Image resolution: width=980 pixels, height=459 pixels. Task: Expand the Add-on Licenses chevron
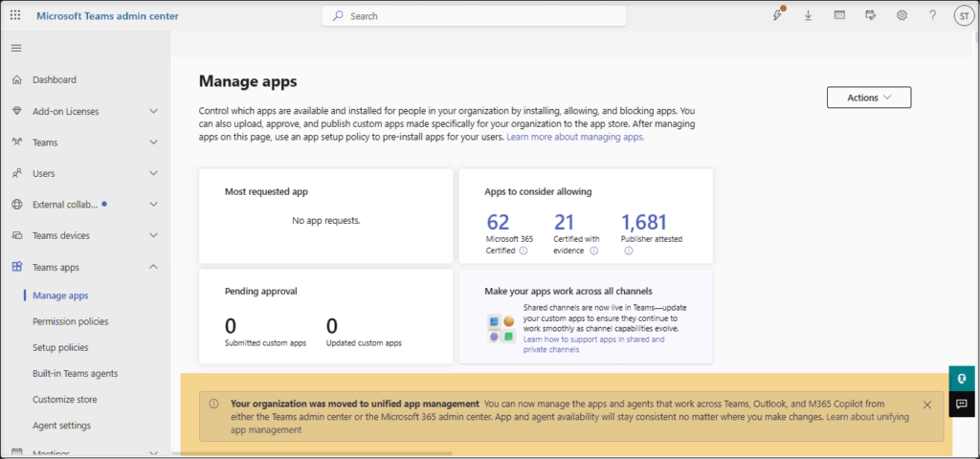154,111
